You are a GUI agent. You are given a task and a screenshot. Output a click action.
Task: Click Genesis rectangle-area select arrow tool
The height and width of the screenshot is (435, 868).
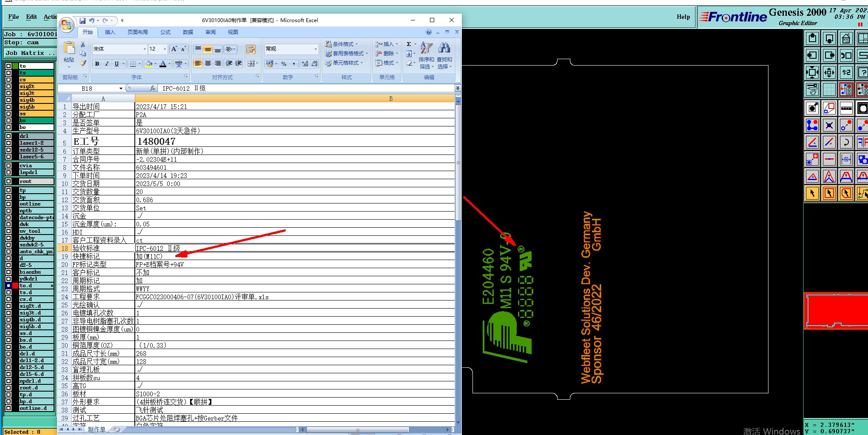[x=829, y=193]
